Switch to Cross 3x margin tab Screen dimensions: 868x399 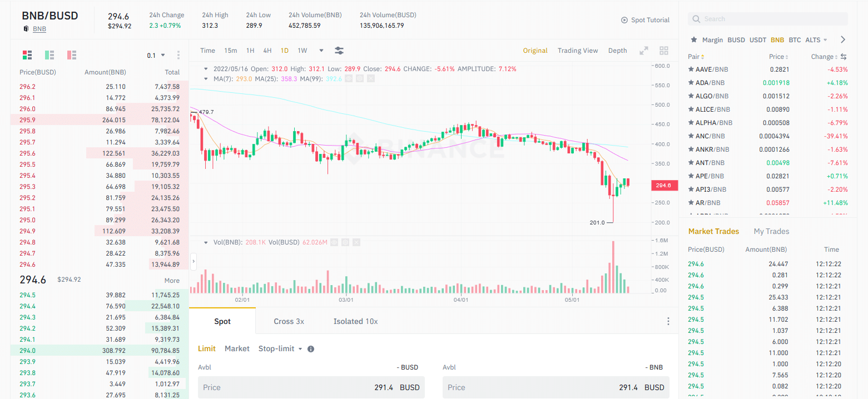click(289, 321)
